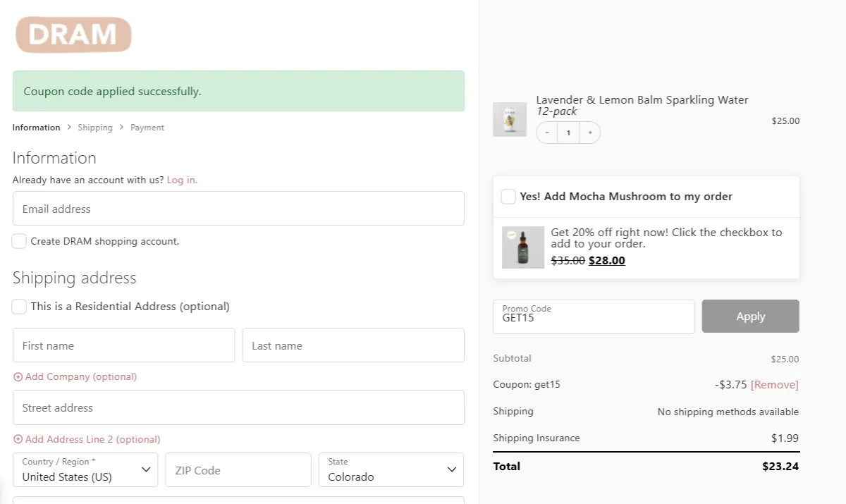
Task: Decrease sparkling water quantity with minus button
Action: (x=547, y=133)
